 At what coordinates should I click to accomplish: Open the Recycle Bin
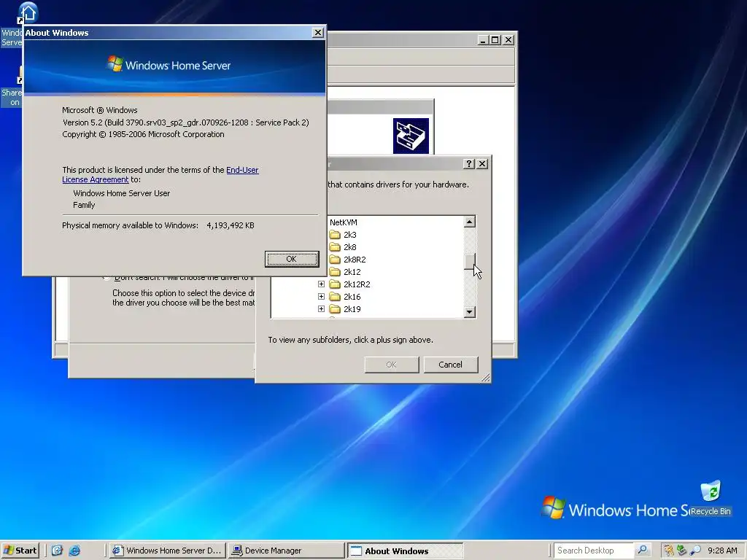711,499
